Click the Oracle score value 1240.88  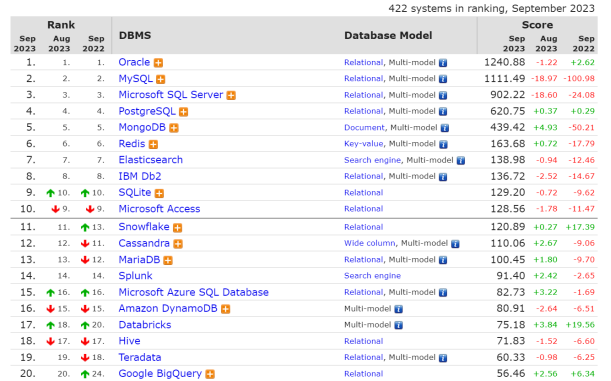505,62
